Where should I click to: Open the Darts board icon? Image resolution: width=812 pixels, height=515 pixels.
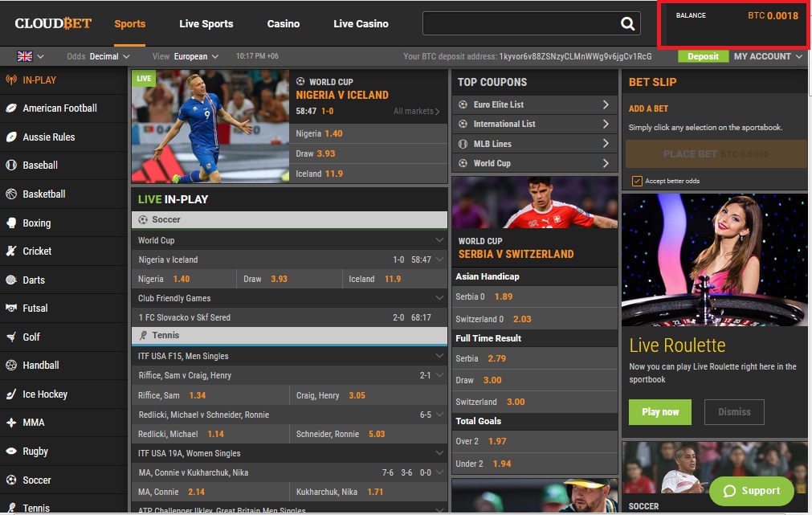click(11, 280)
